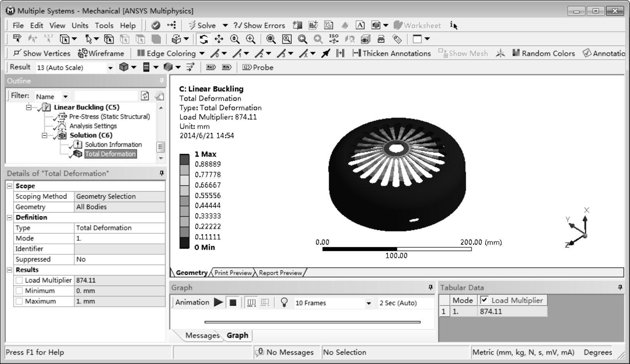Click the Single select arrow icon
Screen dimensions: 630x364
pos(89,39)
